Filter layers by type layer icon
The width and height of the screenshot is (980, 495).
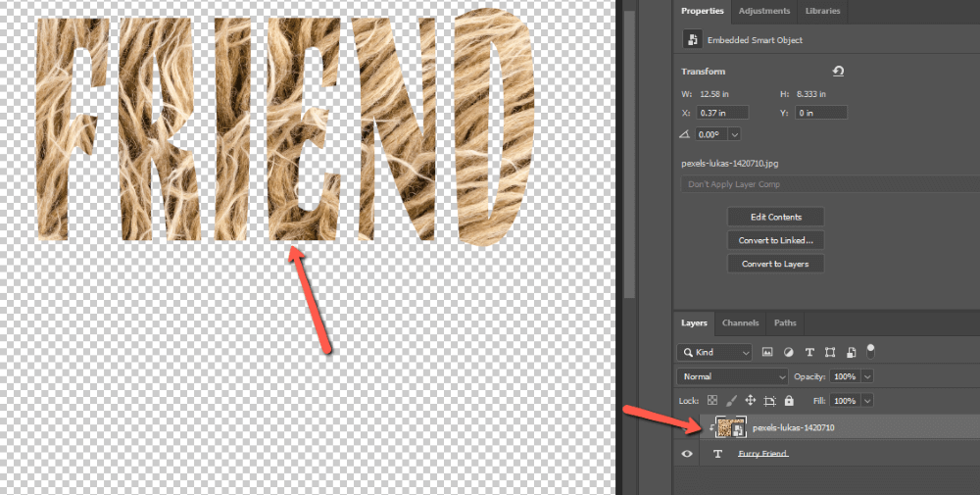tap(809, 352)
